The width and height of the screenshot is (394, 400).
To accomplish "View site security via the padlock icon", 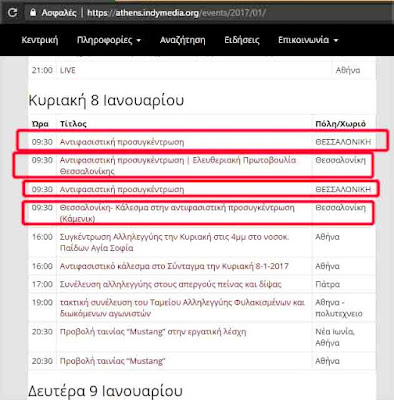I will coord(33,12).
